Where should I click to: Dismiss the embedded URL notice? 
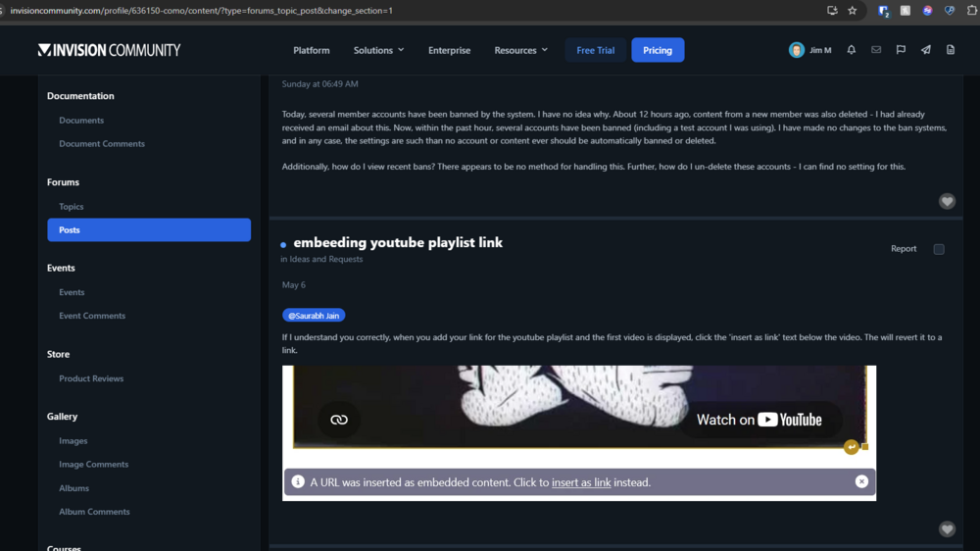861,481
